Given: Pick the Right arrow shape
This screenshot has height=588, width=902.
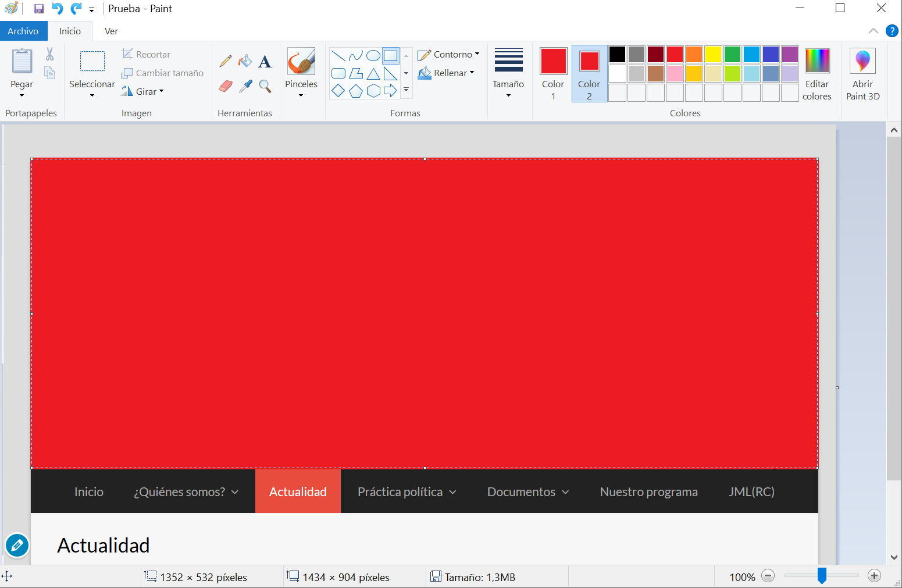Looking at the screenshot, I should point(391,91).
